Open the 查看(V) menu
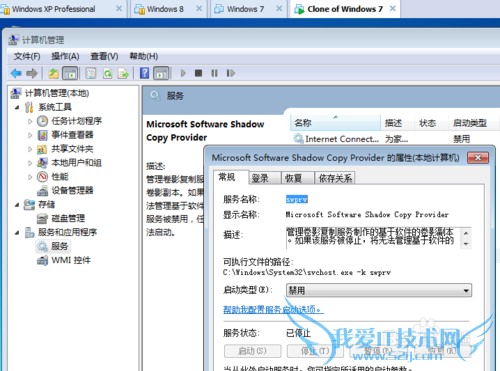Viewport: 500px width, 371px height. [104, 56]
